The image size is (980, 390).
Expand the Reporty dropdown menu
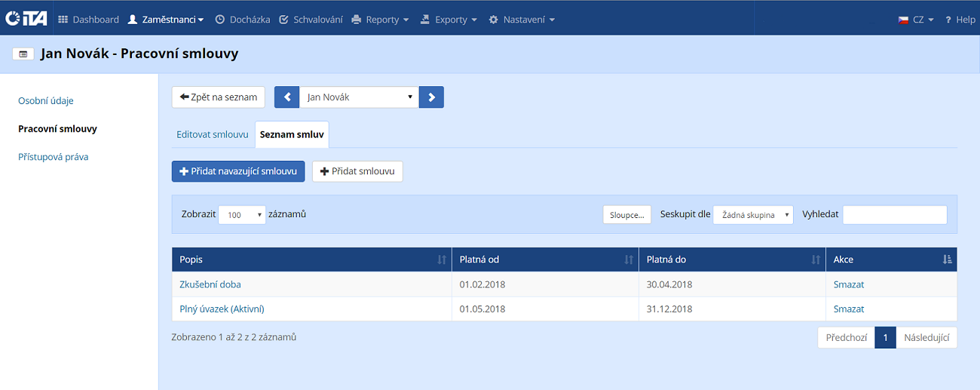tap(381, 20)
